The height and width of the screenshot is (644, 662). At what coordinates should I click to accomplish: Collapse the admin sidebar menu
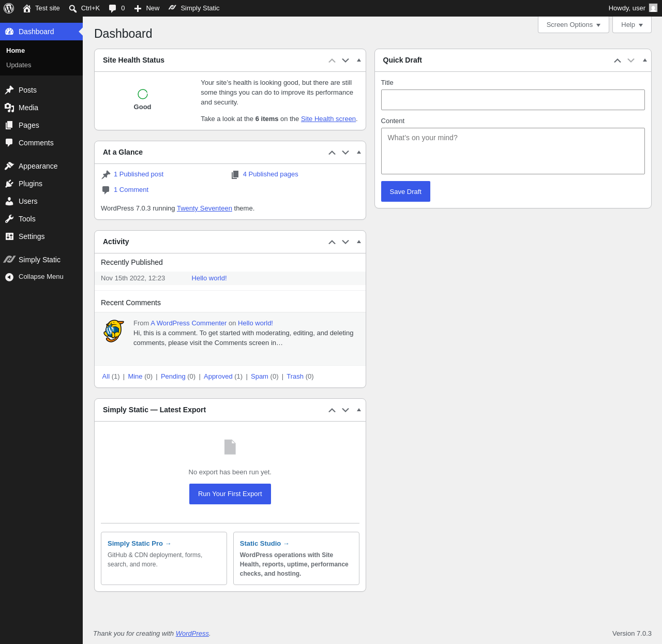(x=41, y=277)
